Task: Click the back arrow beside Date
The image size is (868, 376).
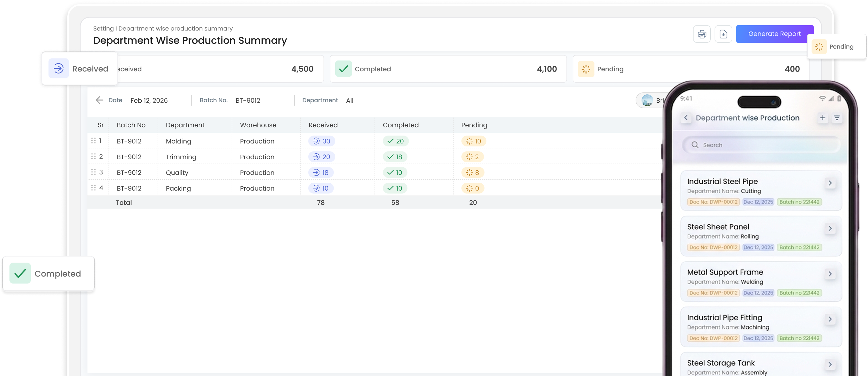Action: coord(99,100)
